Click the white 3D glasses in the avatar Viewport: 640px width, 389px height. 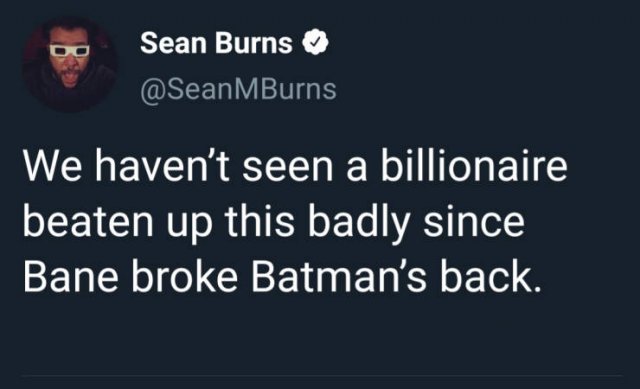pos(70,50)
